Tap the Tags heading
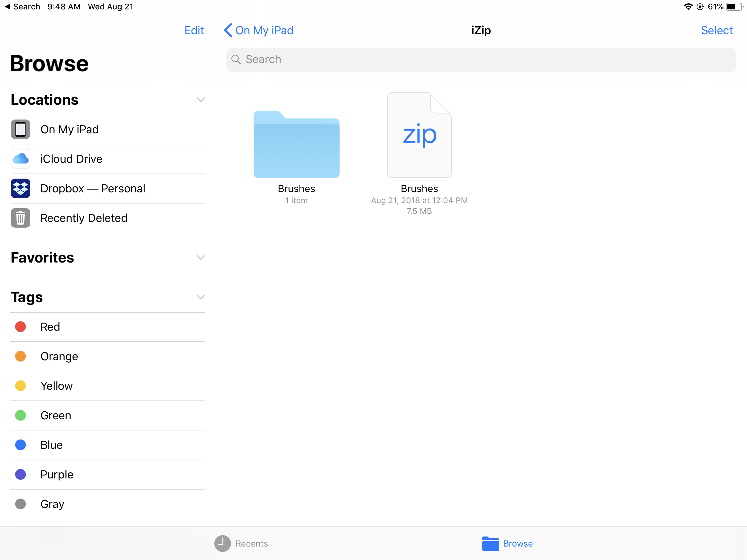Viewport: 747px width, 560px height. point(27,297)
